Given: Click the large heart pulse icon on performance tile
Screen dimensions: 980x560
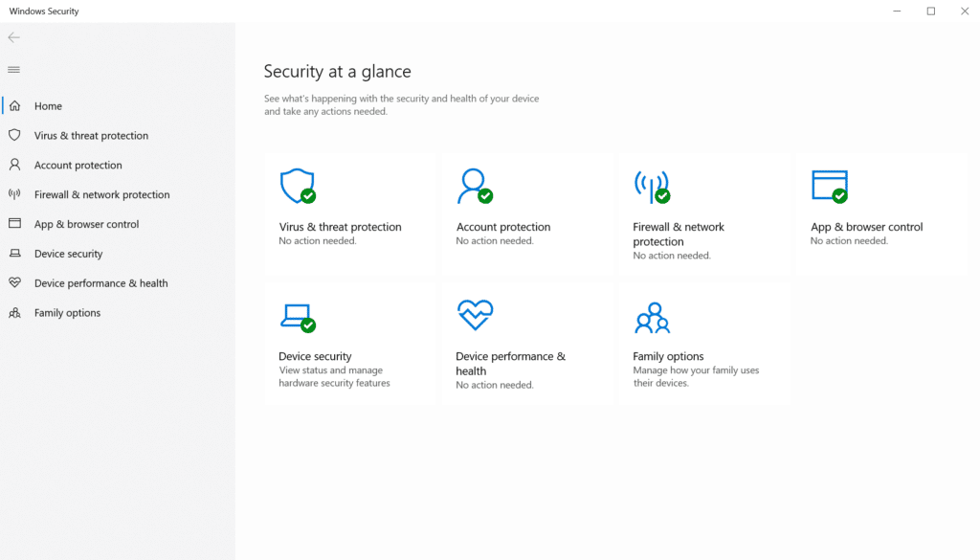Looking at the screenshot, I should pyautogui.click(x=475, y=314).
